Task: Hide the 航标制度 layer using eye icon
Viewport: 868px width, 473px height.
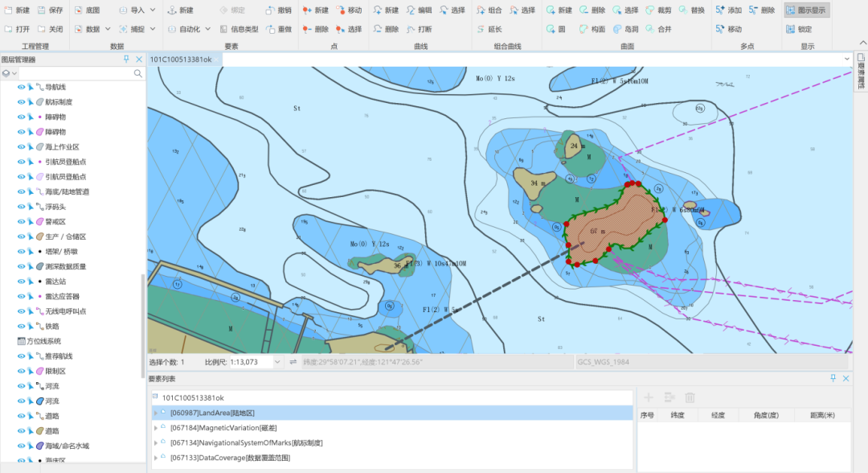Action: coord(22,102)
